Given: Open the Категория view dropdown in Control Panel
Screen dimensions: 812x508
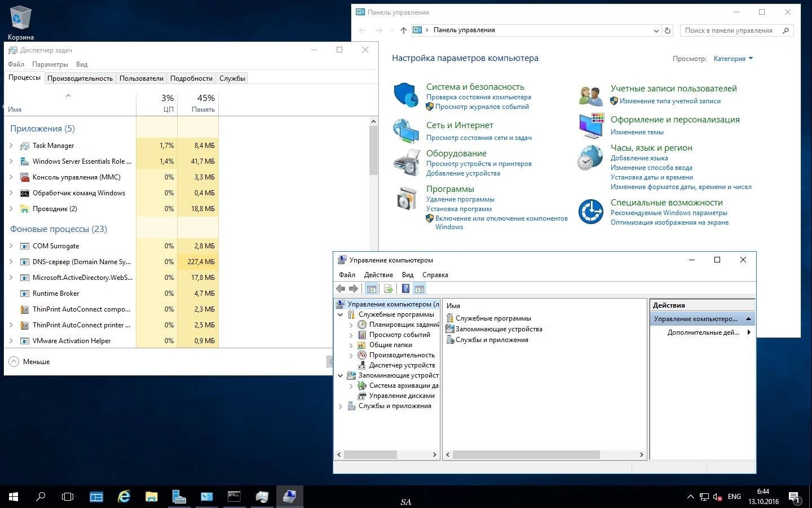Looking at the screenshot, I should (x=732, y=59).
